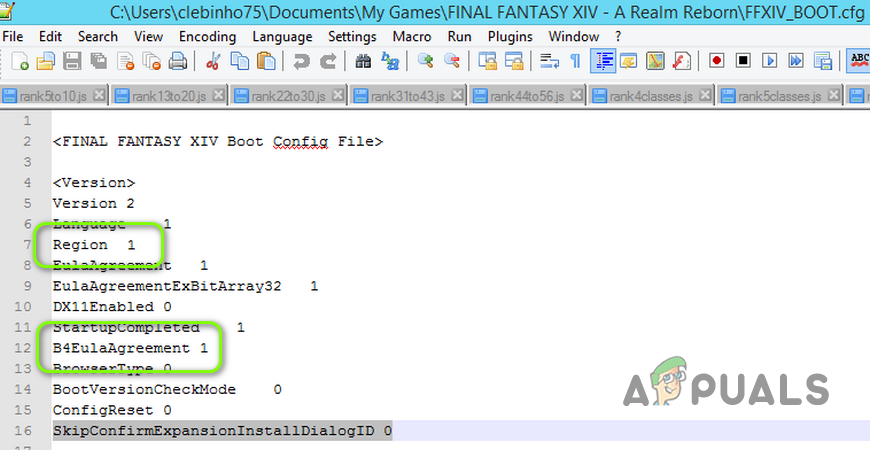
Task: Click the Open file folder icon
Action: [x=46, y=61]
